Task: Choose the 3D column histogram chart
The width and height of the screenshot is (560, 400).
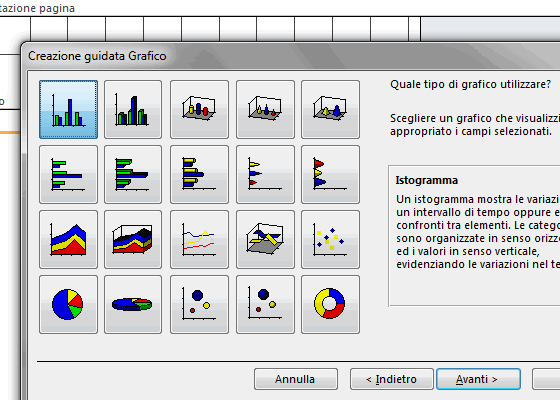Action: pyautogui.click(x=133, y=109)
